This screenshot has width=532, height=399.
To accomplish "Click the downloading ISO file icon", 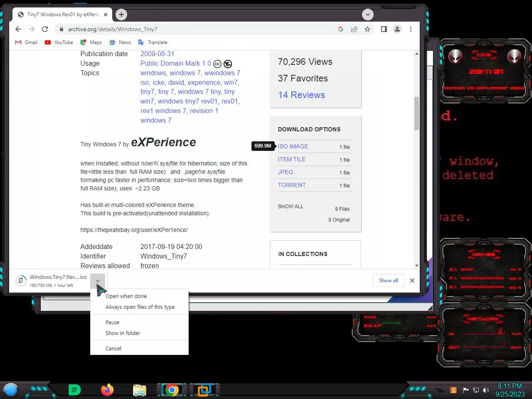I will (21, 281).
